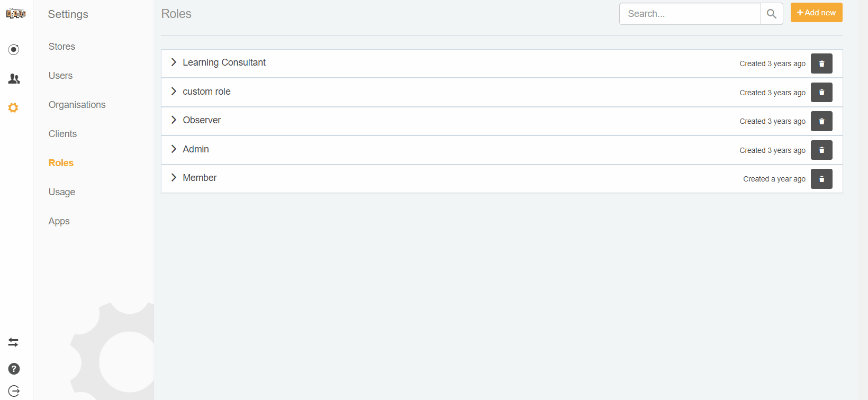Click the Settings heading

point(68,14)
